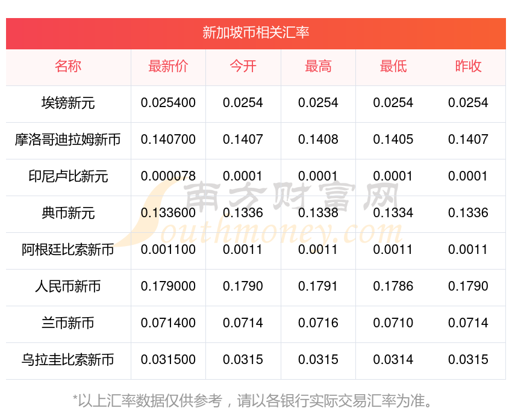Viewport: 512px width, 420px height.
Task: Click 典币新元 lowest value 0.1334
Action: (393, 213)
